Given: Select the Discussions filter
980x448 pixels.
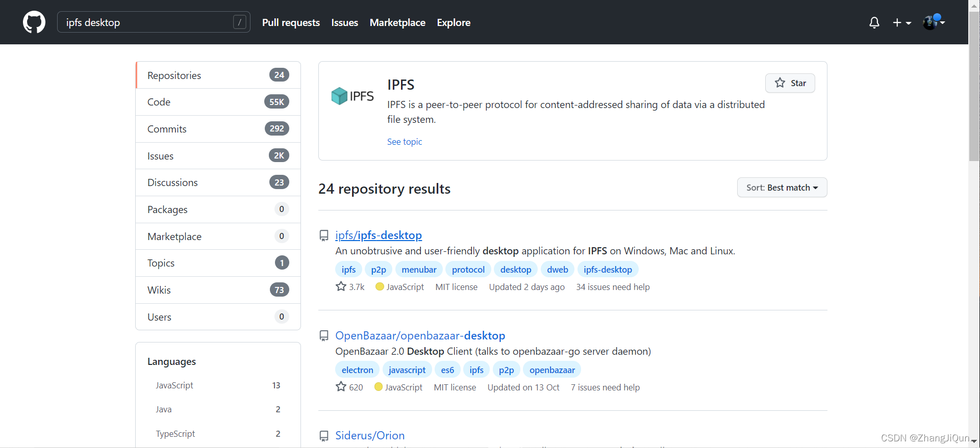Looking at the screenshot, I should (x=218, y=182).
